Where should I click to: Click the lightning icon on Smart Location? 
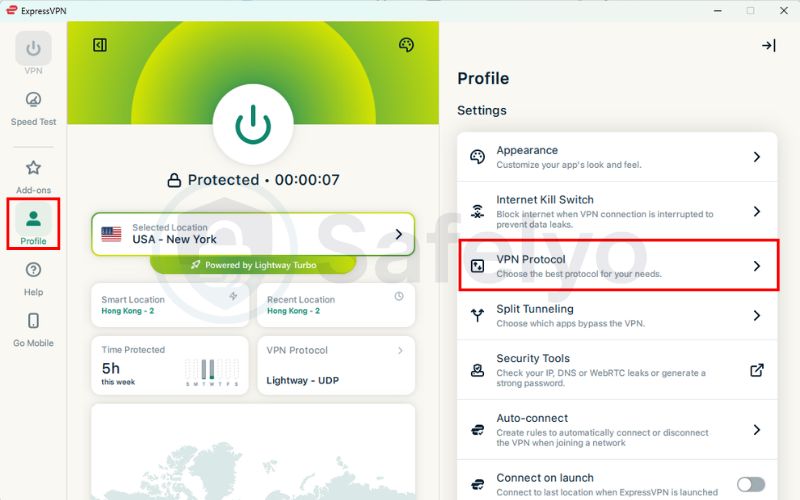233,296
